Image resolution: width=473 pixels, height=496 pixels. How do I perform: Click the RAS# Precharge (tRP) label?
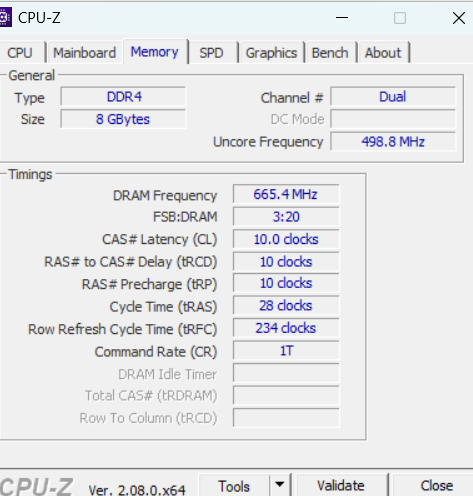click(x=149, y=285)
